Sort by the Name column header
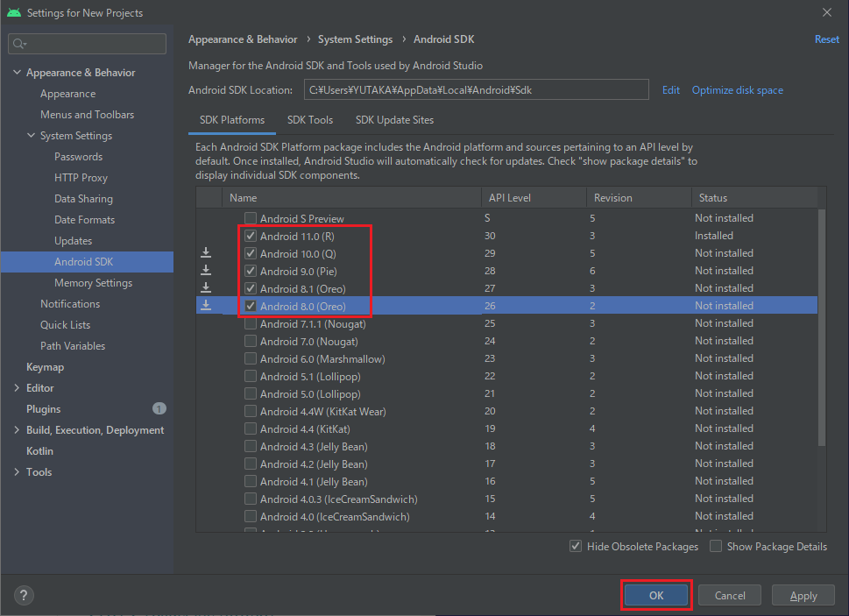Viewport: 849px width, 616px height. 352,197
